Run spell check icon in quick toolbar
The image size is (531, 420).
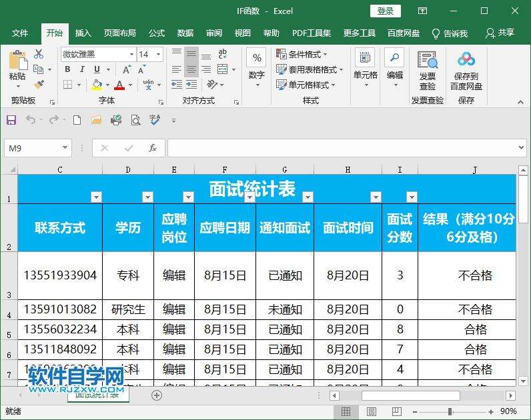pyautogui.click(x=155, y=120)
